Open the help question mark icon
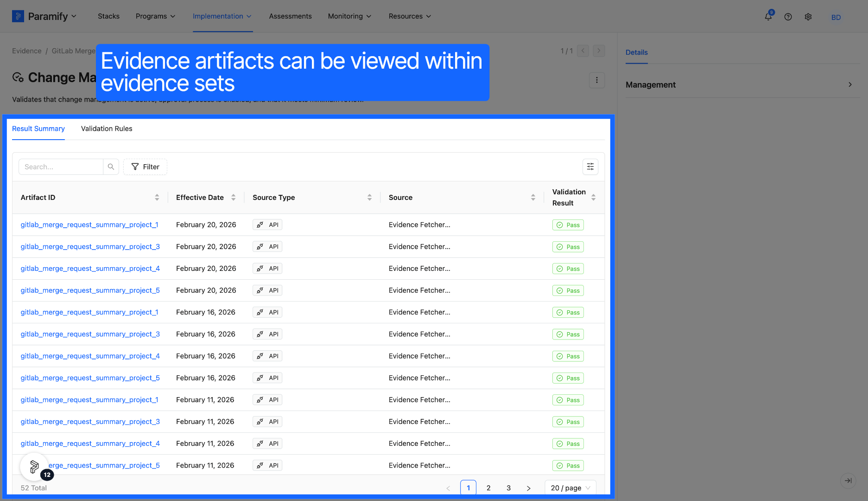Image resolution: width=868 pixels, height=501 pixels. point(788,17)
